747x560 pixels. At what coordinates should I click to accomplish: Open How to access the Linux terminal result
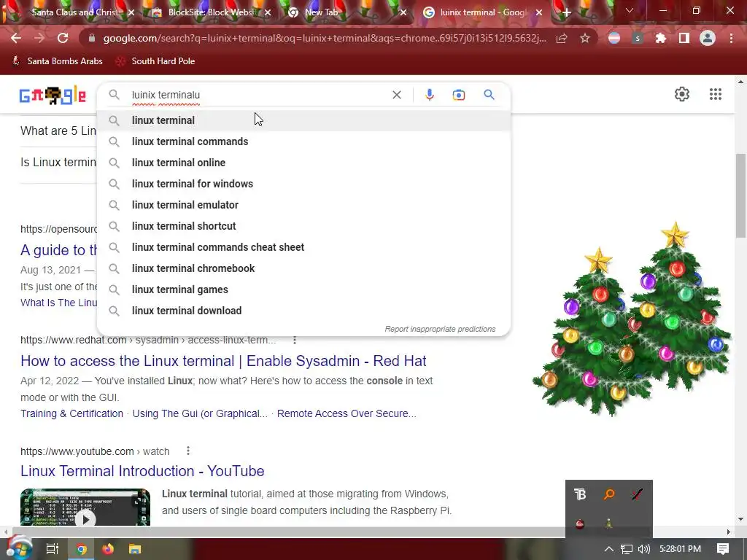click(223, 361)
